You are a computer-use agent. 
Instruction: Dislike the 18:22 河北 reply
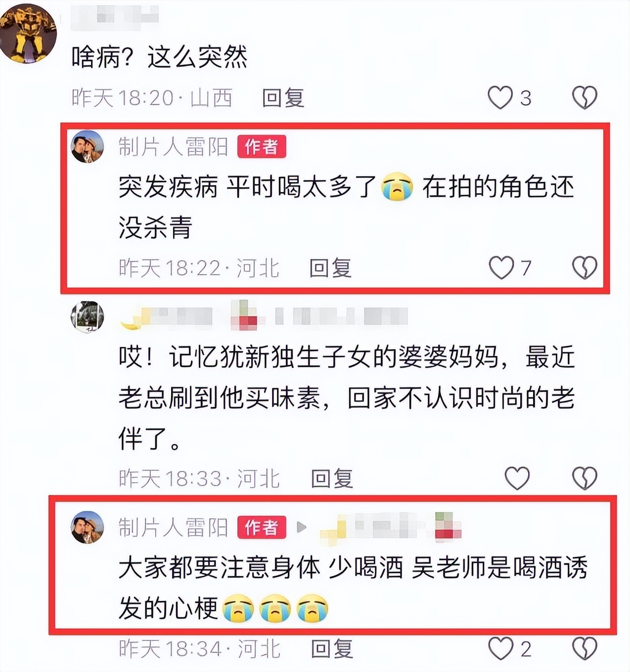(x=585, y=268)
